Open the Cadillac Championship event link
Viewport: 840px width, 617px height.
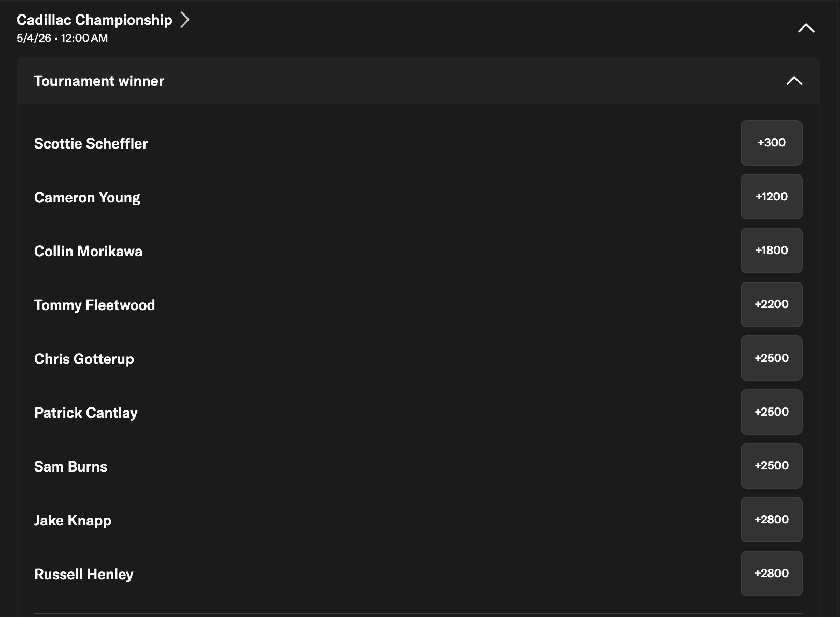tap(94, 20)
